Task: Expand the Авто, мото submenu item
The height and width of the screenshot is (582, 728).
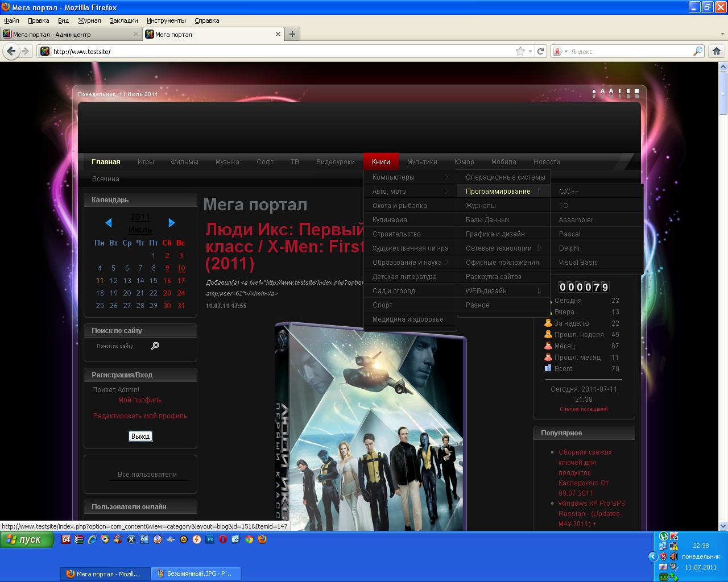Action: tap(410, 192)
